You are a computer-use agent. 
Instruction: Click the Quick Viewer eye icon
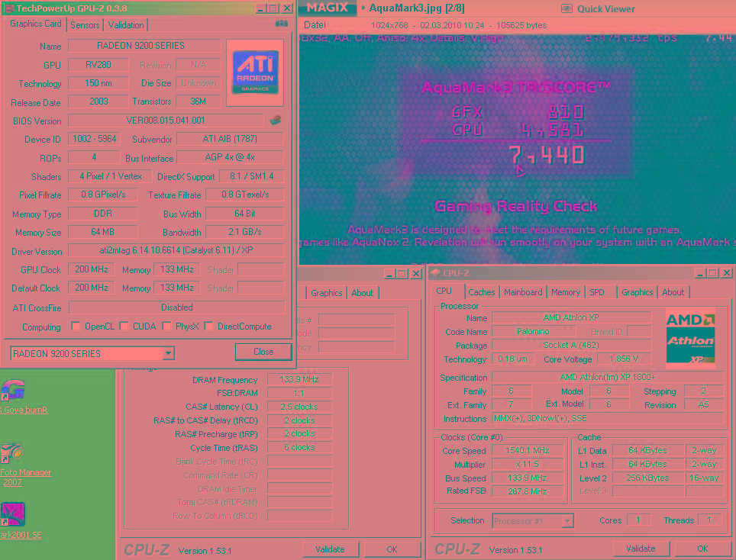tap(567, 8)
